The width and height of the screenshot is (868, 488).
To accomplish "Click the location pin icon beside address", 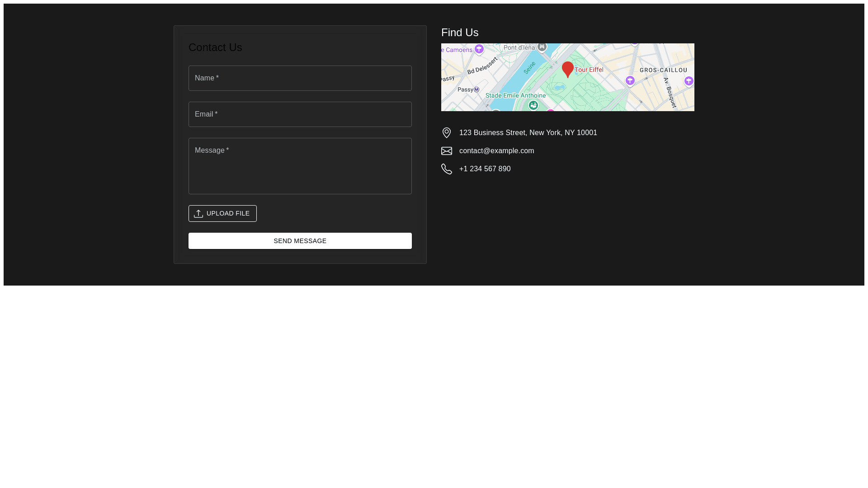I will tap(446, 132).
